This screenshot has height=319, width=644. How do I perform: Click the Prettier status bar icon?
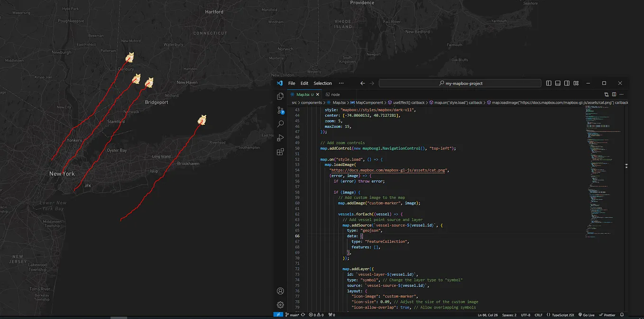click(x=607, y=314)
